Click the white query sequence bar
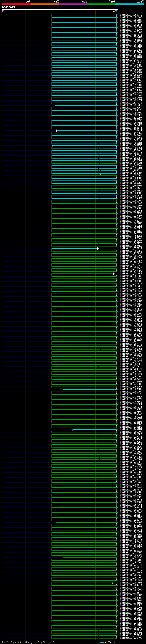146x644 pixels. coord(60,10)
